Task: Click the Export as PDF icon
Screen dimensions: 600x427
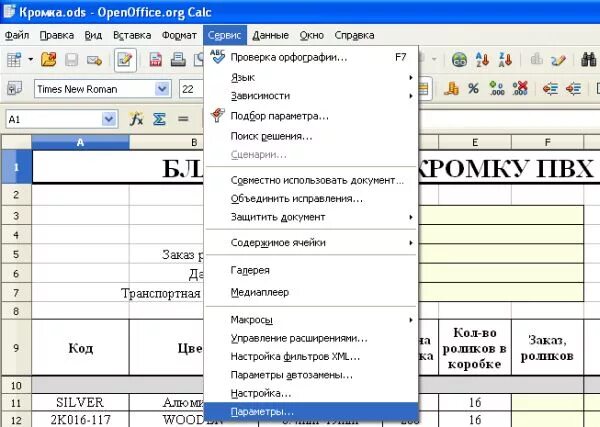Action: click(155, 60)
